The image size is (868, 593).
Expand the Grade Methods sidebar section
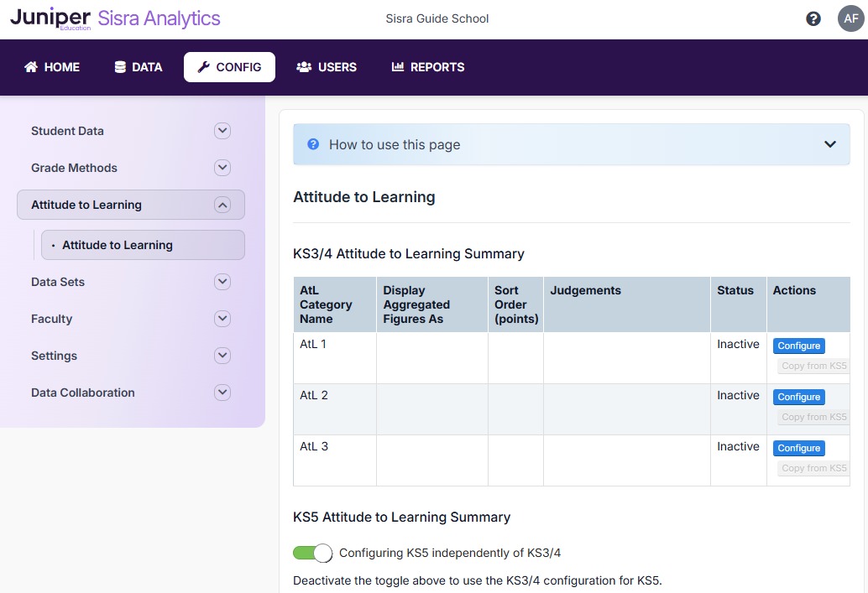click(222, 168)
